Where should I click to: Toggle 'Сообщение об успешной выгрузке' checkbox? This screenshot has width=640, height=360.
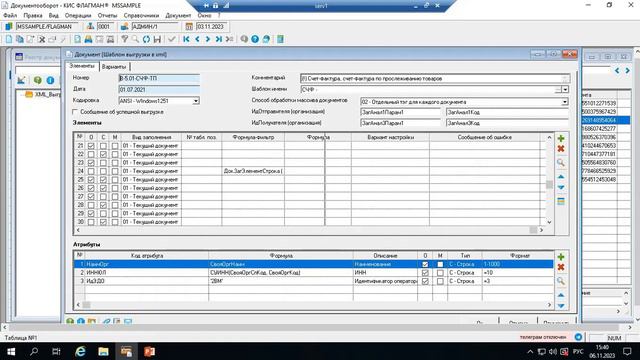tap(75, 111)
